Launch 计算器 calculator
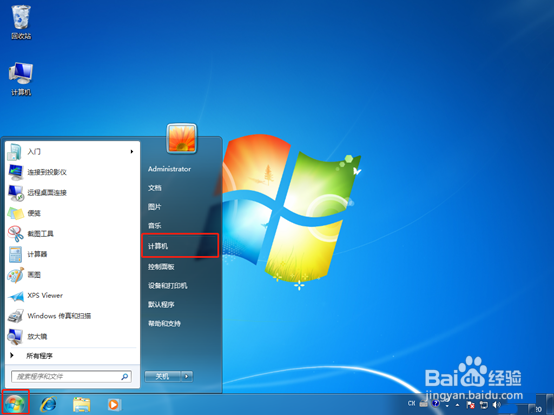Viewport: 554px width, 415px height. (x=72, y=254)
